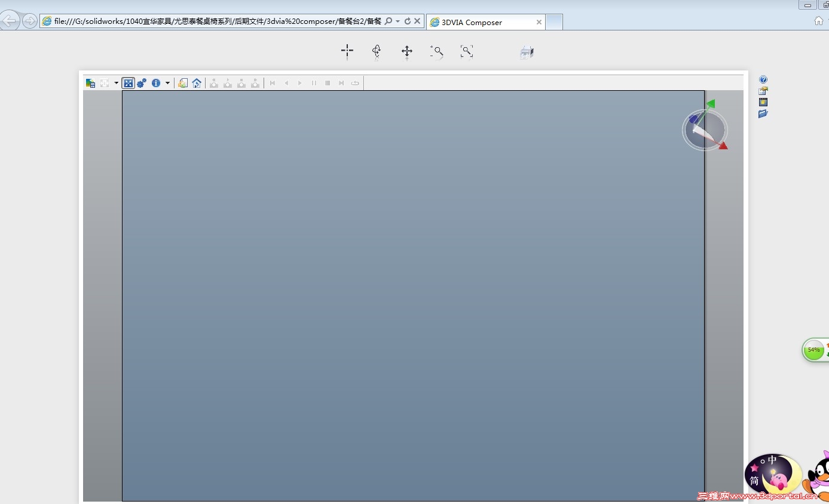Click the home reset view icon
Image resolution: width=829 pixels, height=504 pixels.
click(197, 83)
